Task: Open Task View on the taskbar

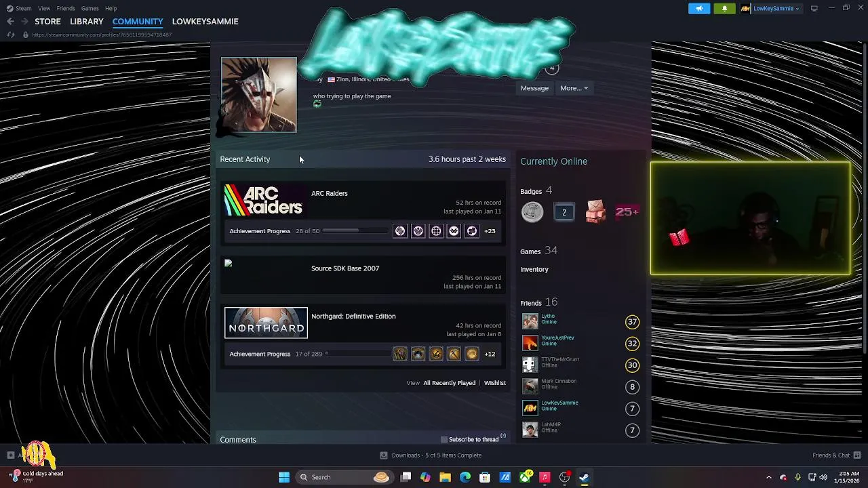Action: (x=406, y=477)
